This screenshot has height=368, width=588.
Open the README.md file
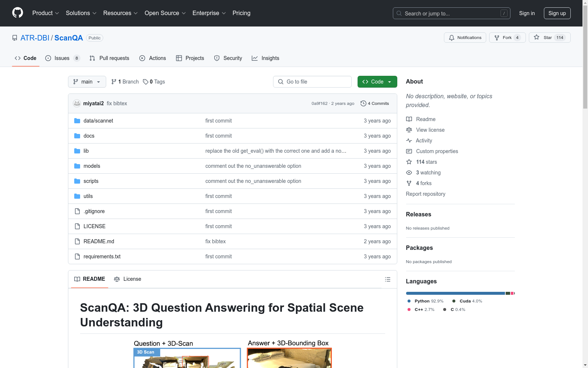point(99,241)
